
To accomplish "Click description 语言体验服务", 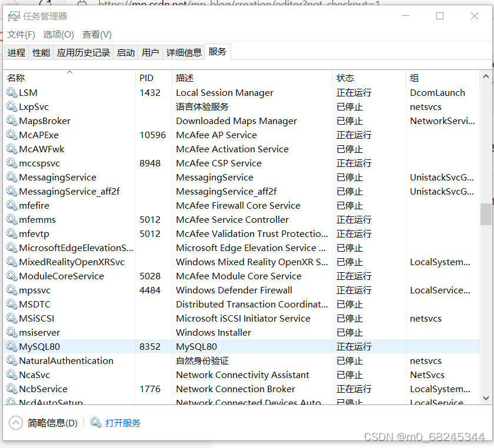I will (x=202, y=107).
